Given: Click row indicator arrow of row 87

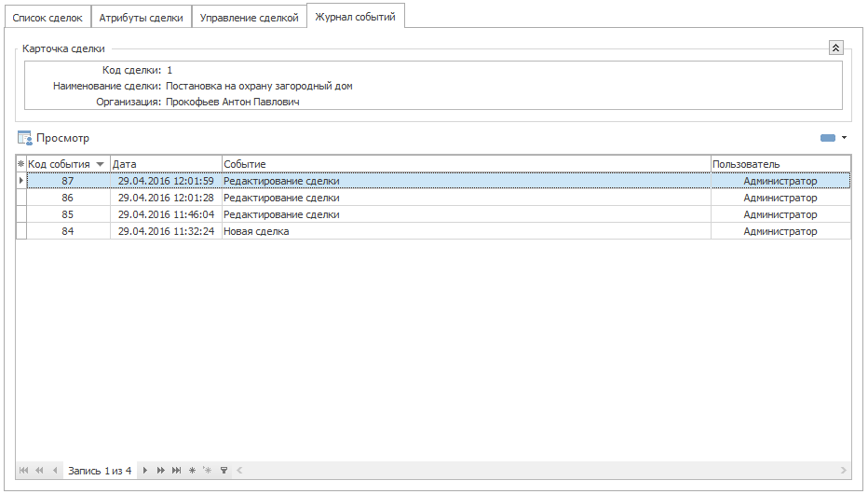Looking at the screenshot, I should (21, 181).
